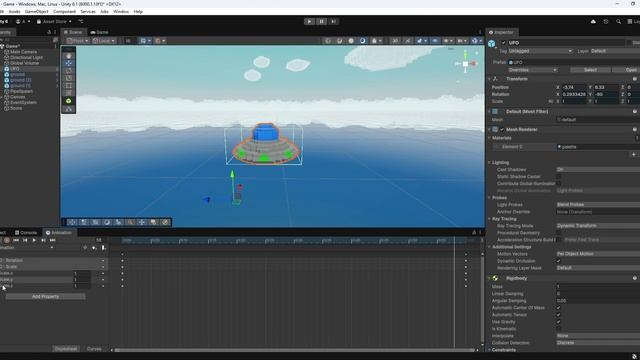The width and height of the screenshot is (640, 360).
Task: Click the editor Play button
Action: pos(309,22)
